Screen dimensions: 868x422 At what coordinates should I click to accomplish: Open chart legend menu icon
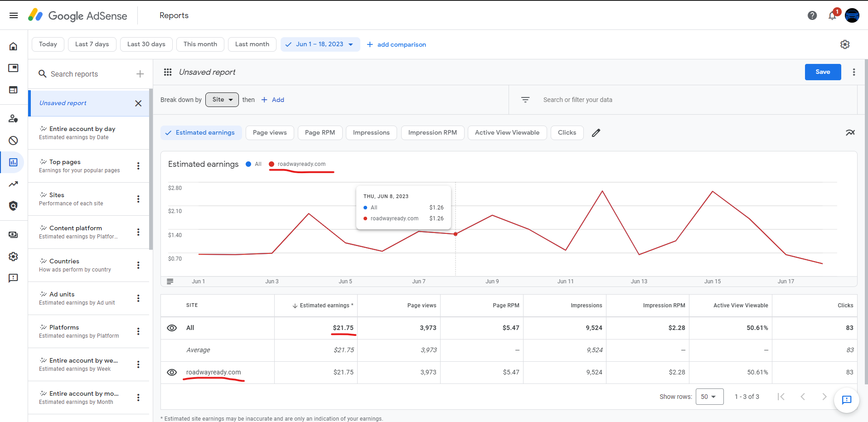[x=170, y=281]
